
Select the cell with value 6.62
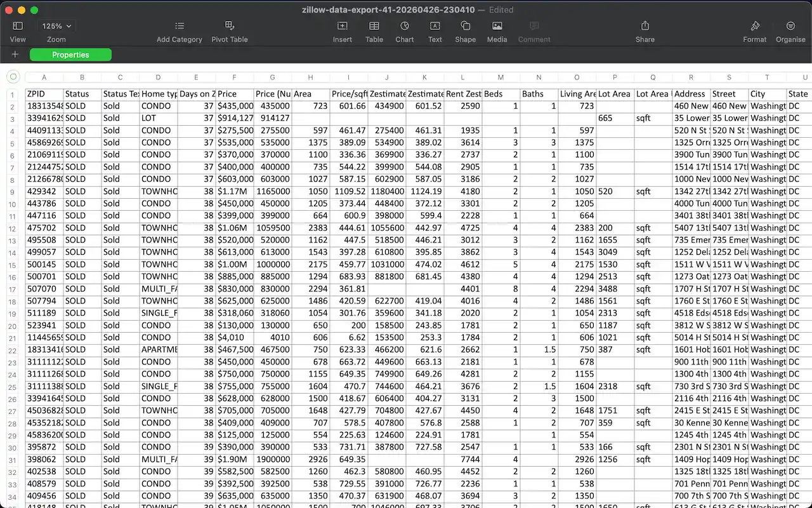tap(349, 338)
